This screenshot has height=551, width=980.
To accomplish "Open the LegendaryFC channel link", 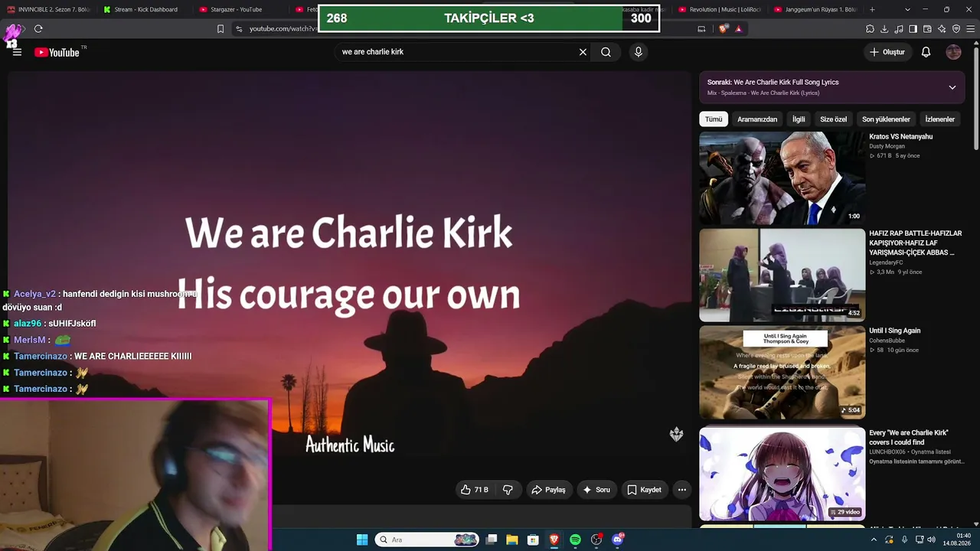I will point(886,262).
